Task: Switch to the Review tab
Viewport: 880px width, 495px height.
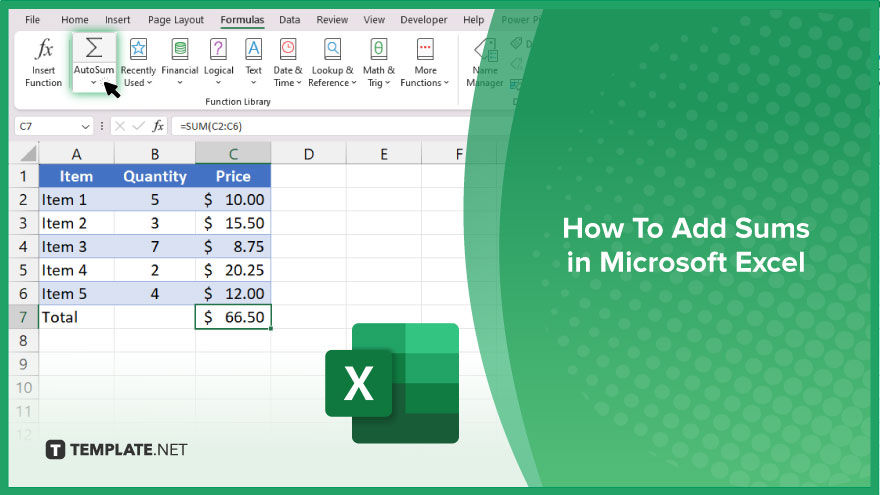Action: [332, 20]
